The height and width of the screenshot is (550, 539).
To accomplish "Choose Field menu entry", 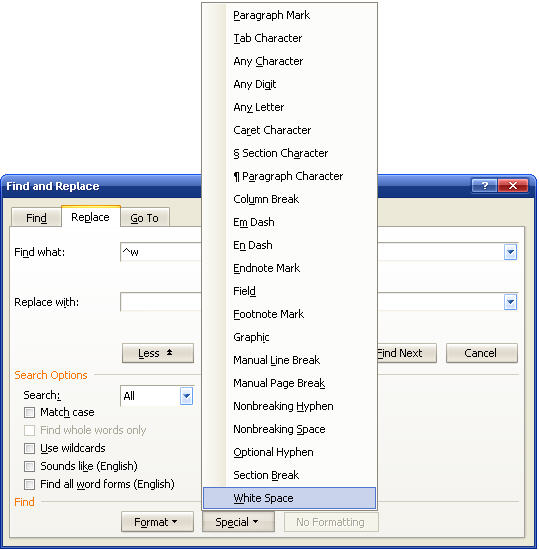I will pyautogui.click(x=289, y=291).
